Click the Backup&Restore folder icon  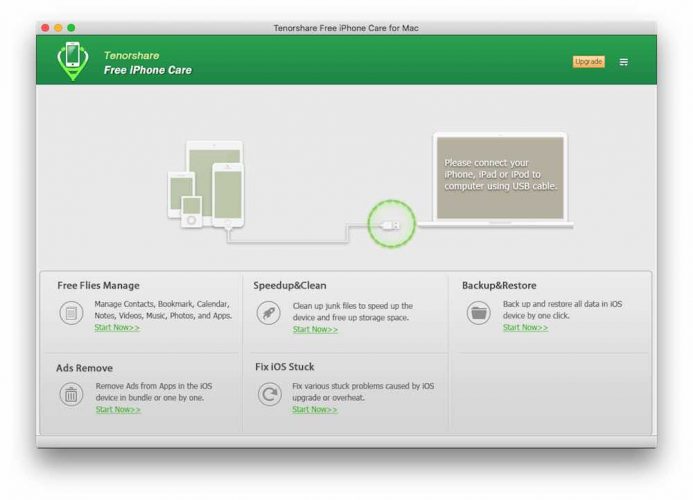click(479, 313)
